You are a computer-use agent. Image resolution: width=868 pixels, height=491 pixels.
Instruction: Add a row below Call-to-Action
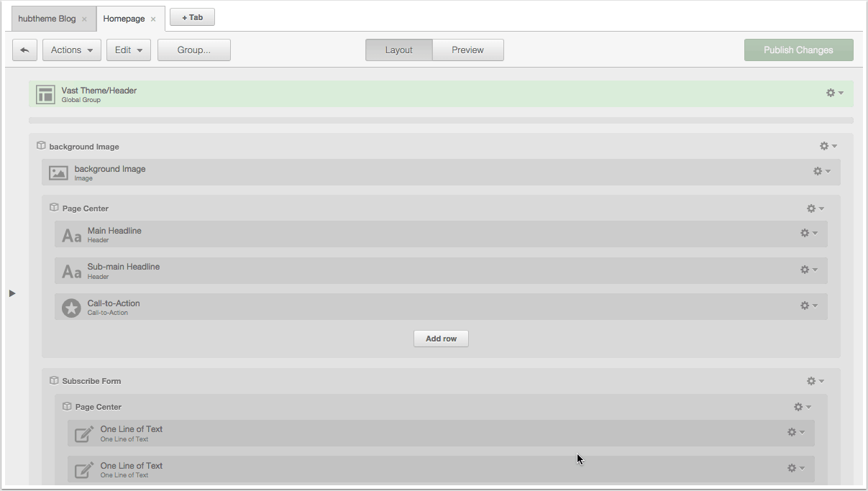pyautogui.click(x=441, y=338)
